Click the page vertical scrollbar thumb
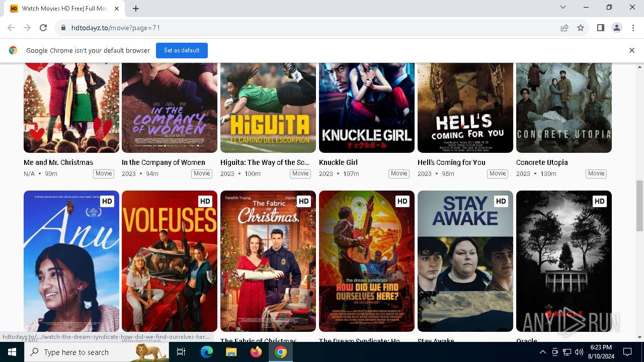Screen dimensions: 644x362 (640, 205)
